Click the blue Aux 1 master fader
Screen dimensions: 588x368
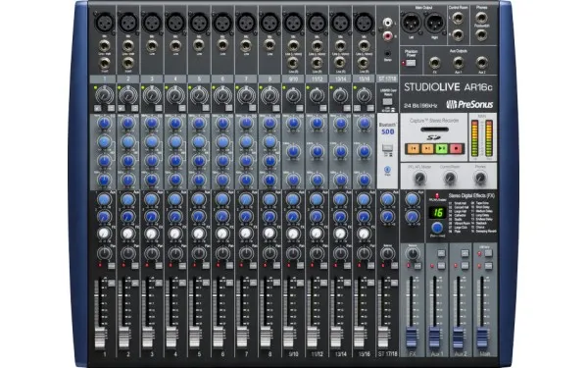point(435,338)
